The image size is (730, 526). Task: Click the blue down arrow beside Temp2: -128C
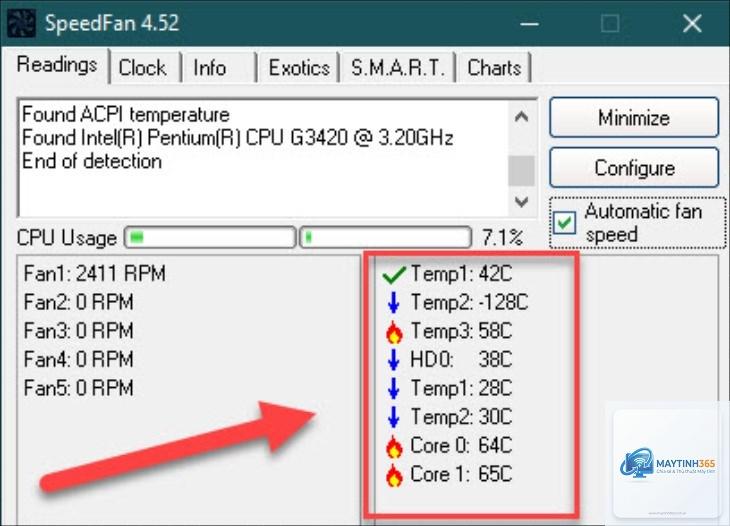coord(394,303)
